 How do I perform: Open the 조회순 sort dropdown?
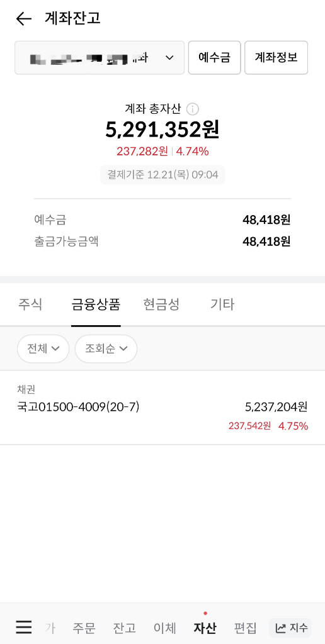[106, 348]
